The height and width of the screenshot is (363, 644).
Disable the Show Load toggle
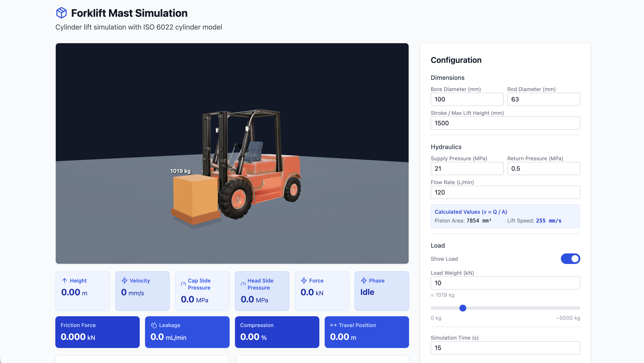[x=570, y=259]
